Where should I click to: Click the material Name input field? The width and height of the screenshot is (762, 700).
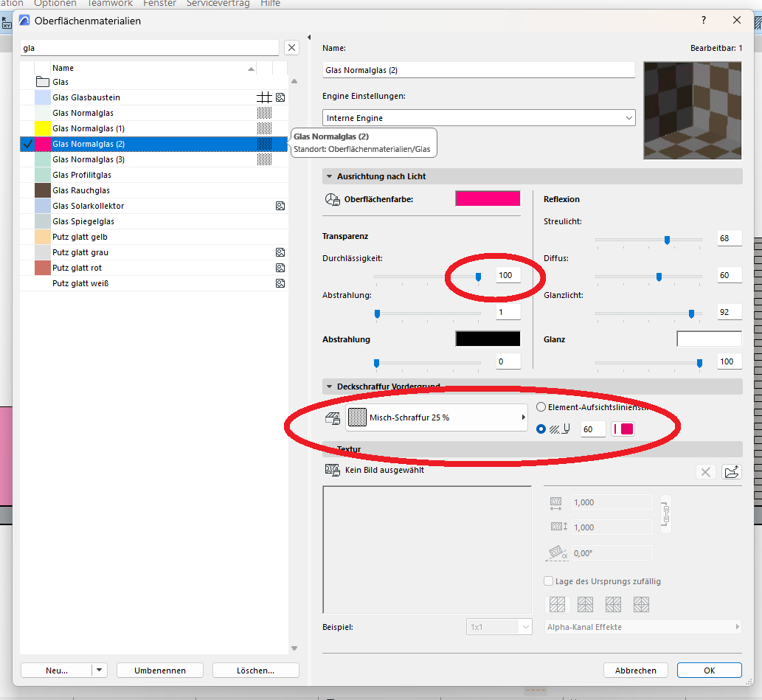pyautogui.click(x=479, y=70)
